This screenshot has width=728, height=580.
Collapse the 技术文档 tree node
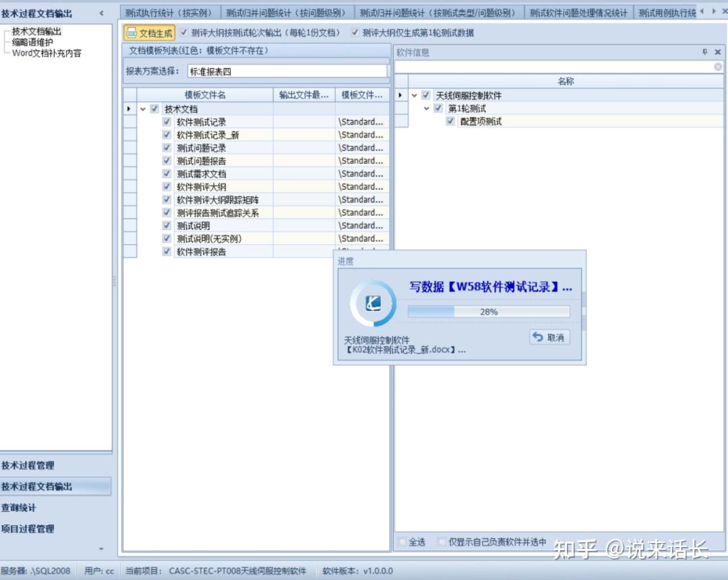pyautogui.click(x=142, y=109)
